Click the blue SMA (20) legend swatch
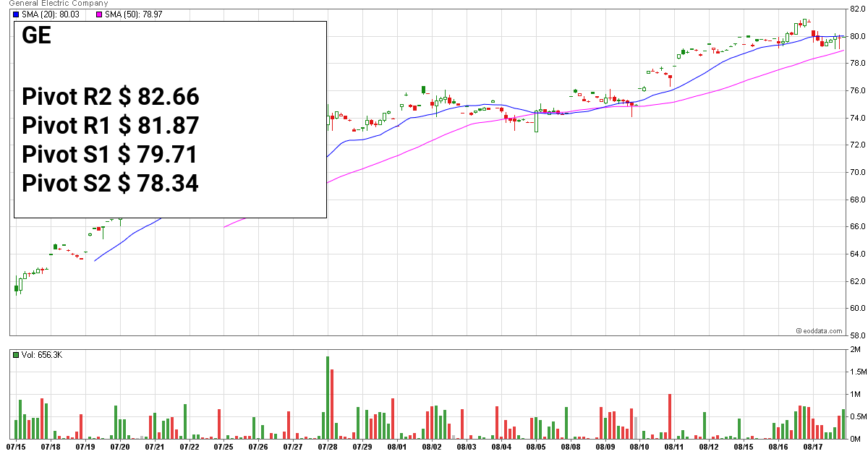Viewport: 868px width, 454px height. tap(16, 14)
